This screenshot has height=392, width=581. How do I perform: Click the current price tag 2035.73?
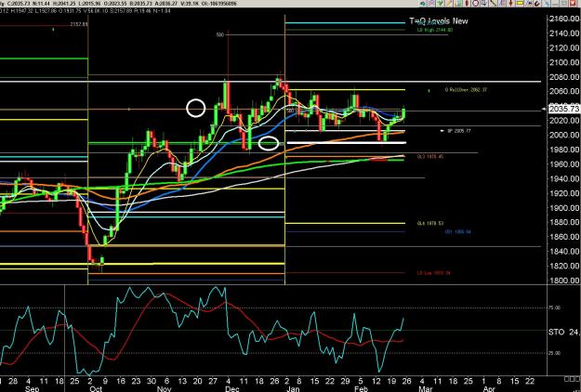[564, 109]
